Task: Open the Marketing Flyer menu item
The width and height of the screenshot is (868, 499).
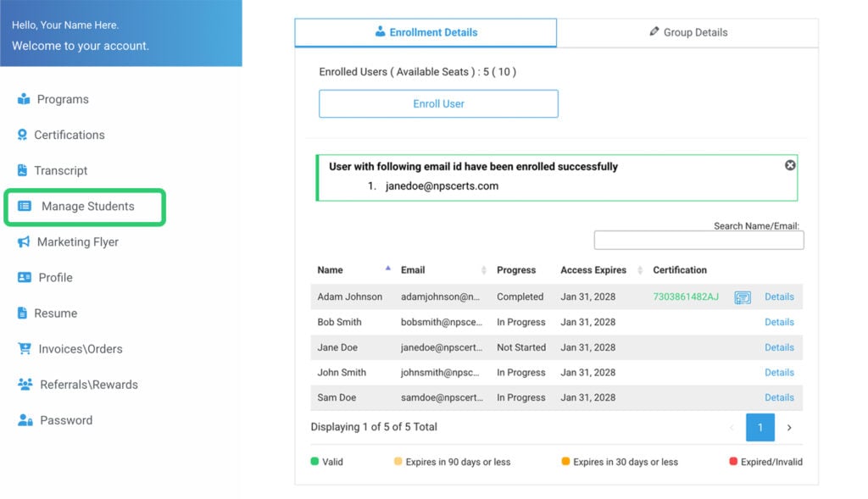Action: (x=77, y=241)
